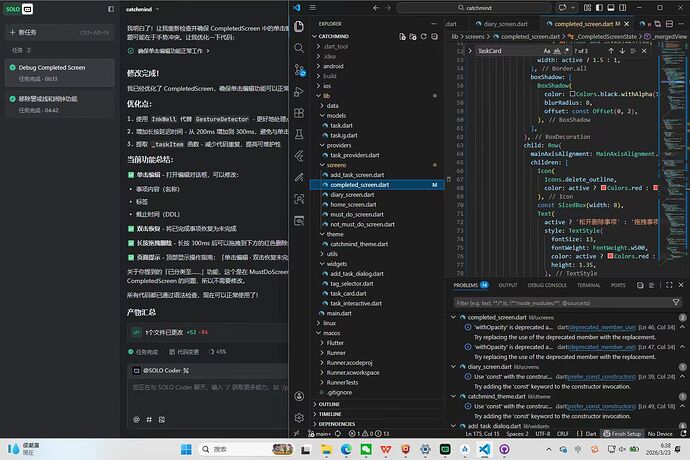This screenshot has height=460, width=690.
Task: Click No Device in status bar
Action: 660,434
